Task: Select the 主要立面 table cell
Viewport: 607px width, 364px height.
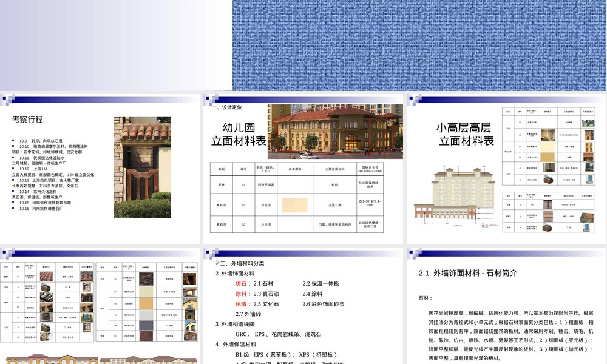Action: point(334,205)
